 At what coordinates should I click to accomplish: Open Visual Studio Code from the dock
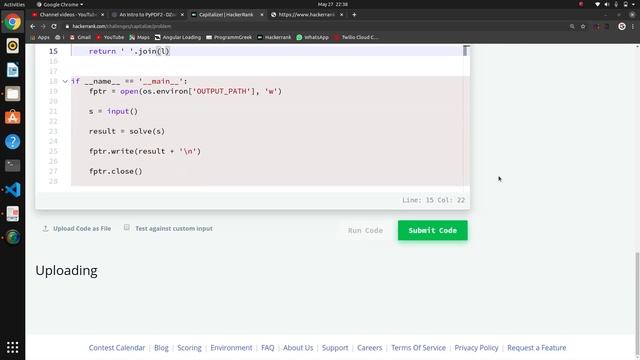click(13, 190)
